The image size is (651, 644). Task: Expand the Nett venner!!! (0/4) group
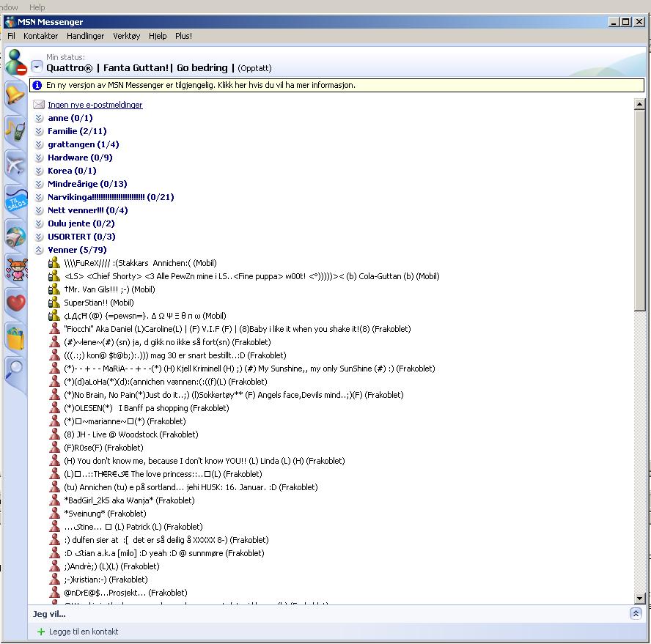point(39,210)
